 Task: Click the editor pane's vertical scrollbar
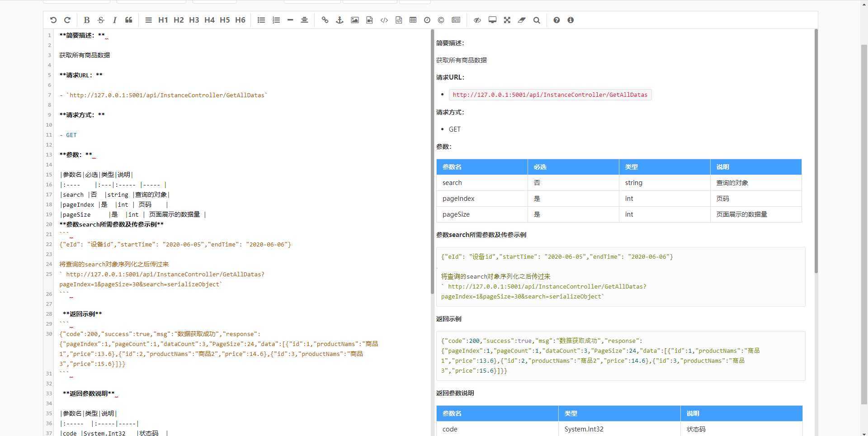(x=432, y=161)
